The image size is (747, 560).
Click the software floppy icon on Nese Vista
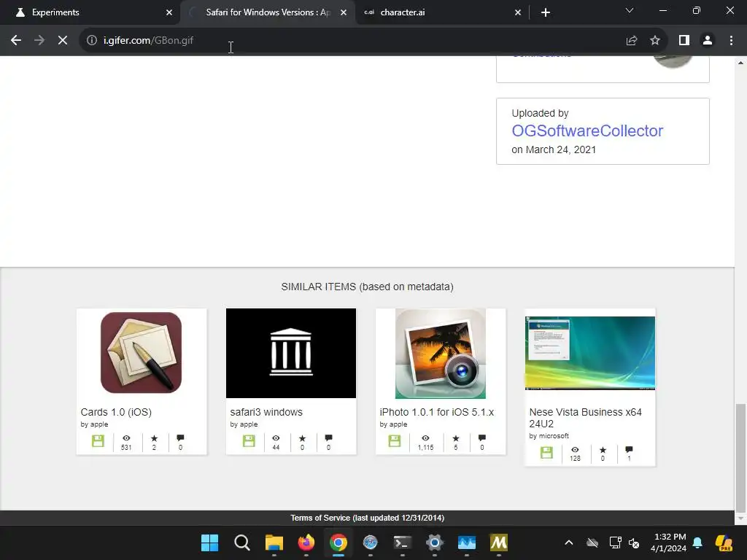[x=547, y=452]
